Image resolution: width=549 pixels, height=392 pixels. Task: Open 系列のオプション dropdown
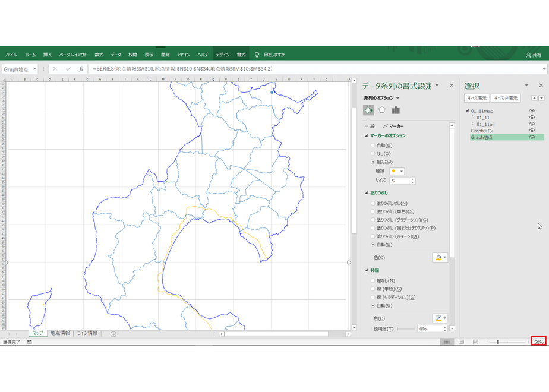coord(397,98)
